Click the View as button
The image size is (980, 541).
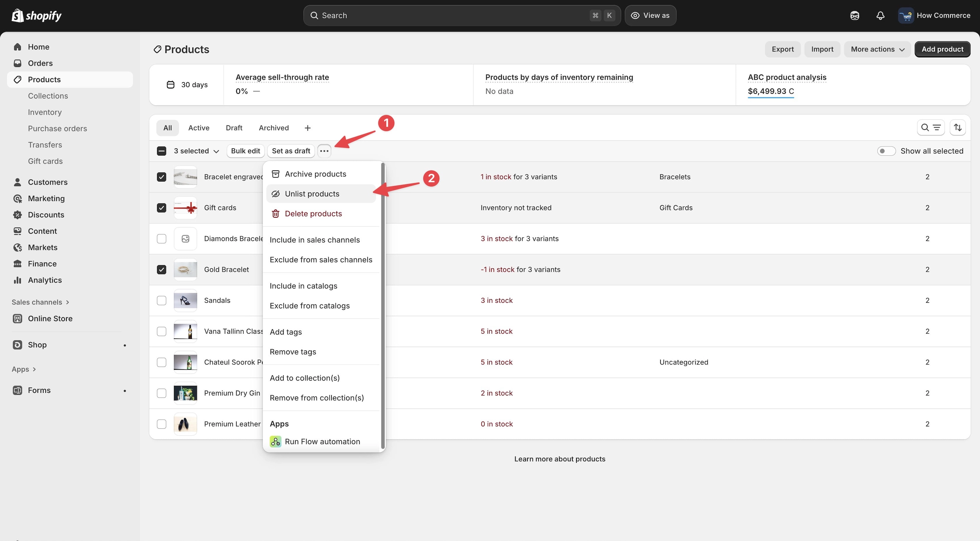pos(650,16)
